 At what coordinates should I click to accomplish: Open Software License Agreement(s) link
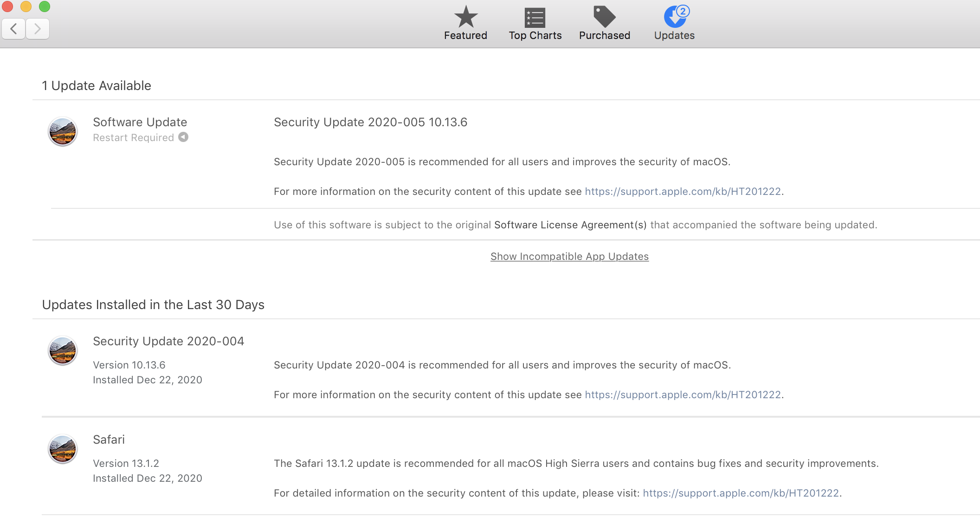pyautogui.click(x=570, y=225)
